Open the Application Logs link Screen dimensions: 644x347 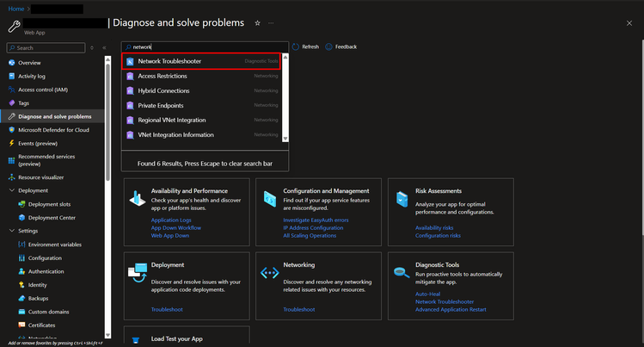171,220
